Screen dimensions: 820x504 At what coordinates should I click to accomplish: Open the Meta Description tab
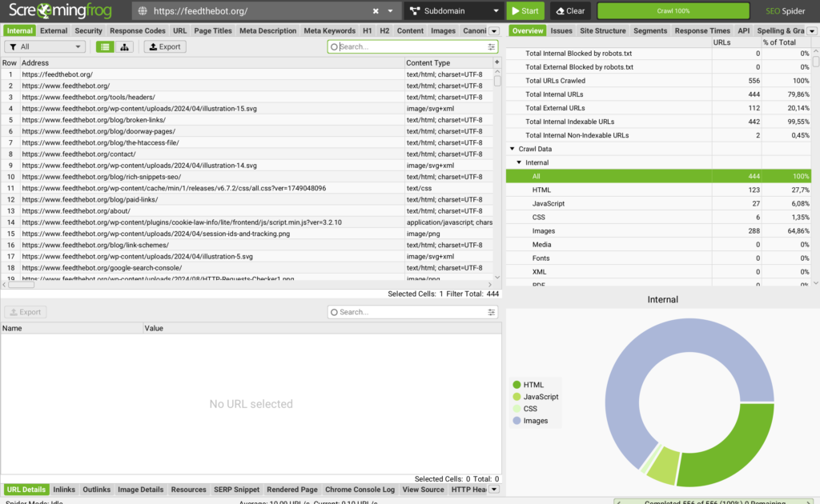pos(267,31)
